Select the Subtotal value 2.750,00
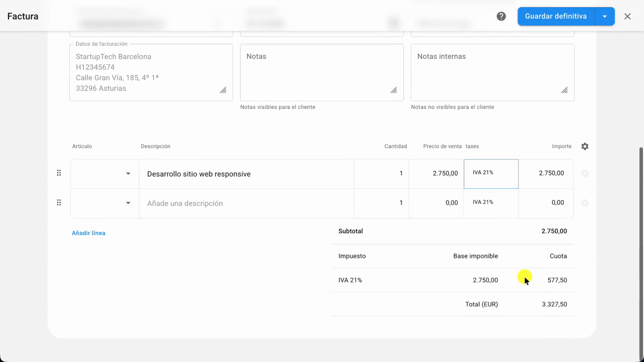 point(554,231)
